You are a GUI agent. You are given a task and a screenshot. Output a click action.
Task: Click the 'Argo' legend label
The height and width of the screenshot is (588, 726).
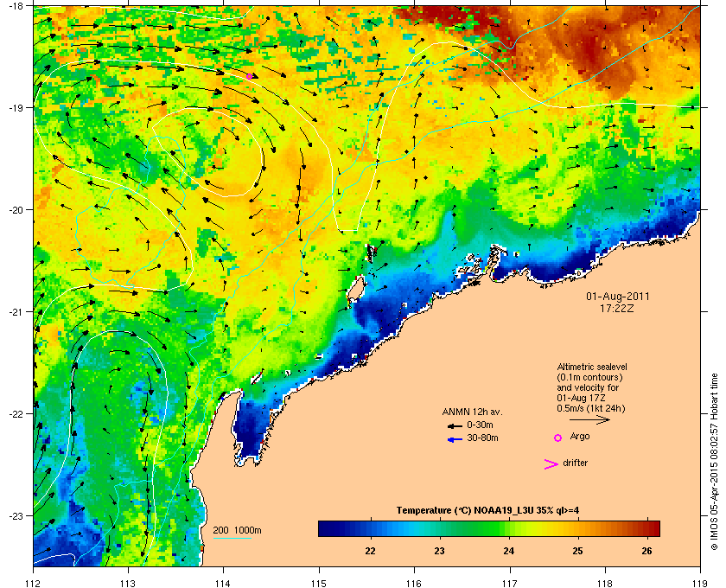pos(580,437)
